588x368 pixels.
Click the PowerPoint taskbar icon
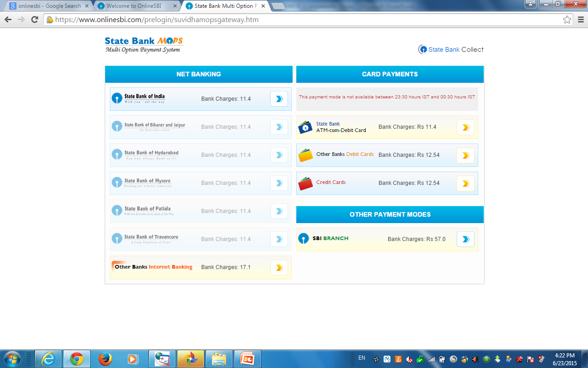pyautogui.click(x=248, y=359)
